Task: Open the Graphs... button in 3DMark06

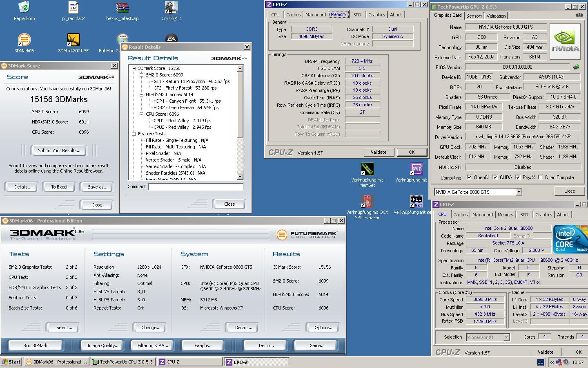Action: (x=203, y=346)
